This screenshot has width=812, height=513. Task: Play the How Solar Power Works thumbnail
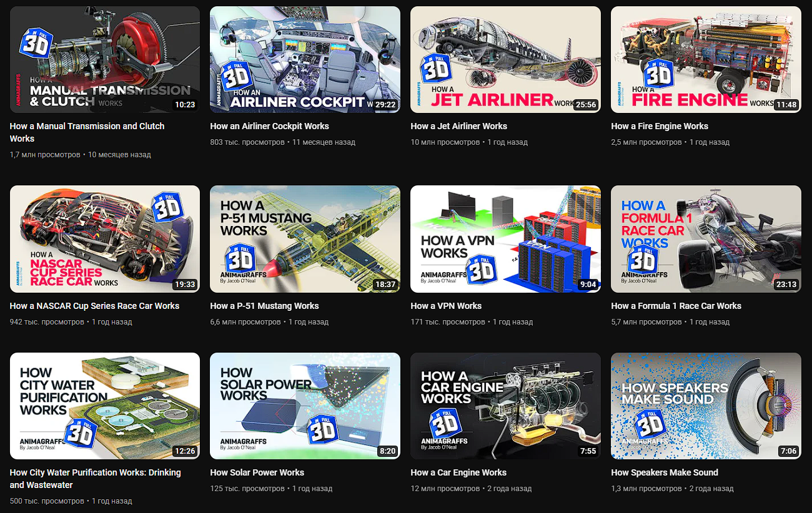[x=305, y=406]
